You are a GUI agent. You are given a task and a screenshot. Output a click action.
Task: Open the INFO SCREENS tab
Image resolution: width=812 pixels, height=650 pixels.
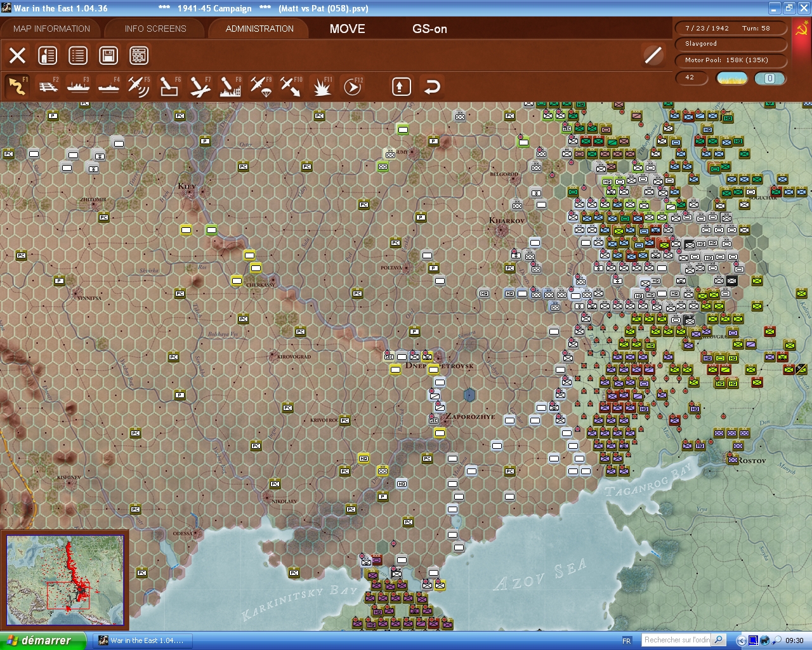[x=155, y=29]
